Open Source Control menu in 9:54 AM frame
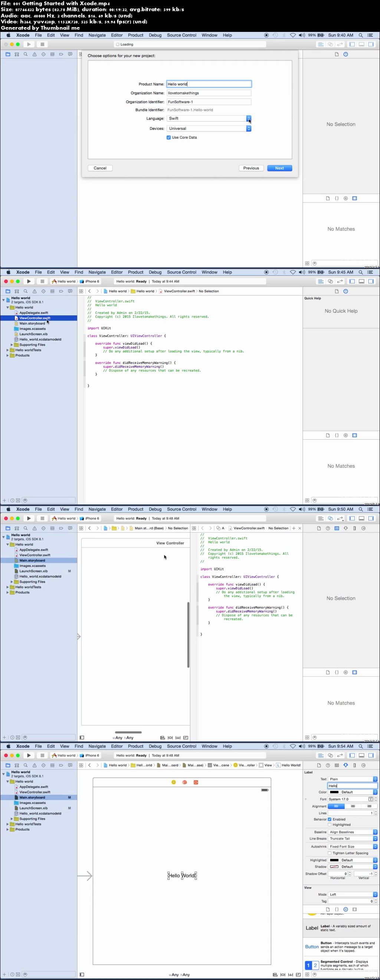 pyautogui.click(x=181, y=746)
